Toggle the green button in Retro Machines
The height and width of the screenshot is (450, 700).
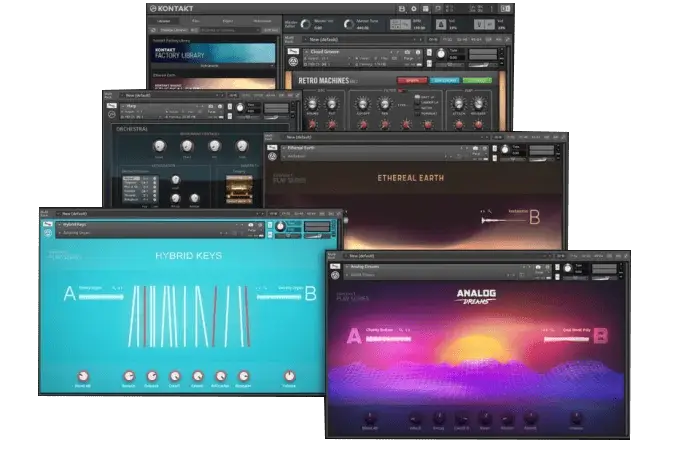coord(477,80)
